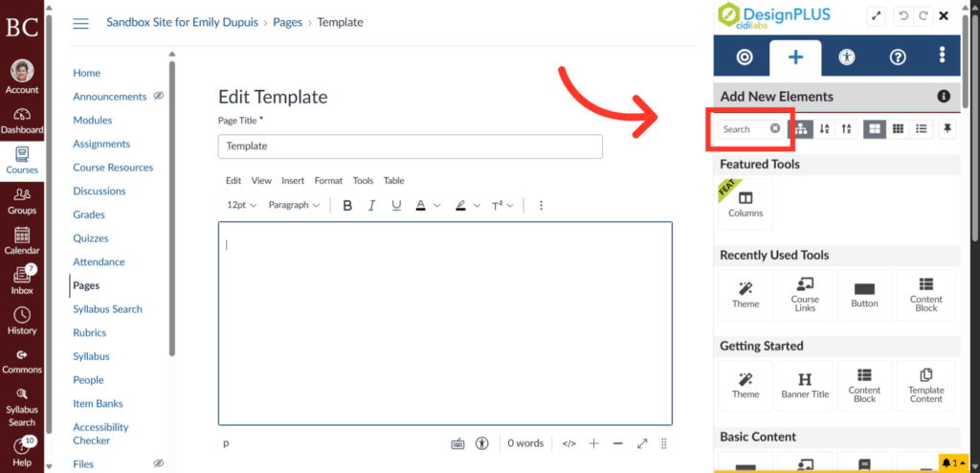Click the Add New Elements info icon
This screenshot has height=473, width=980.
(944, 97)
